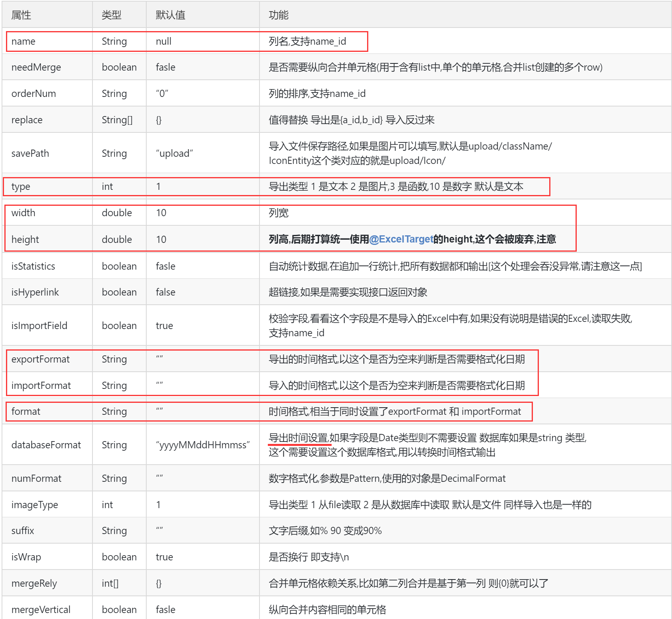Click the '默认值' column header

pyautogui.click(x=203, y=15)
